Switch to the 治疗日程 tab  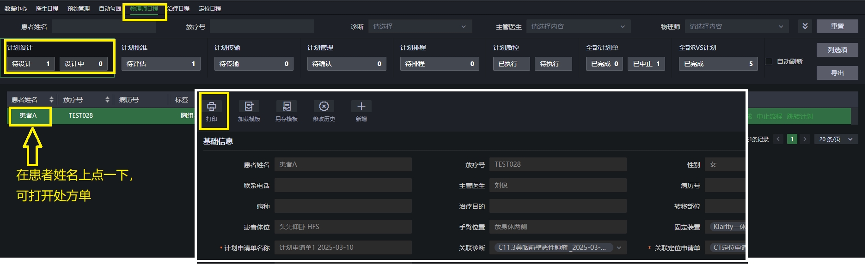coord(178,9)
